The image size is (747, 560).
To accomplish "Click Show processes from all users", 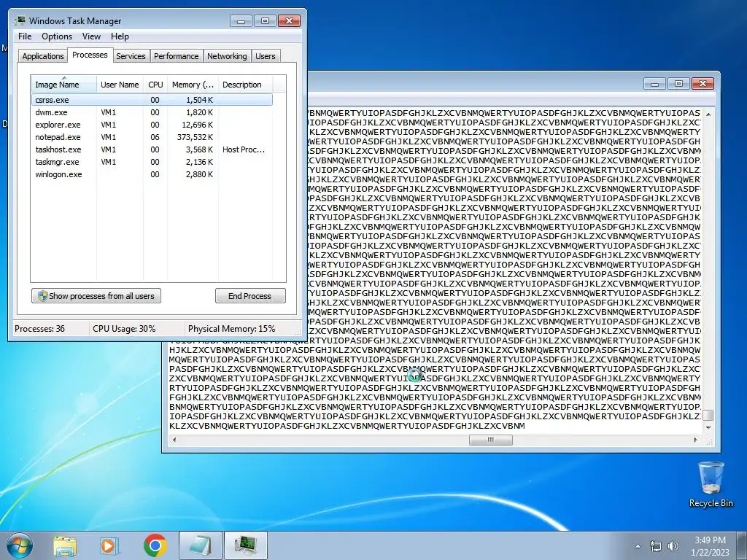I will click(x=96, y=296).
